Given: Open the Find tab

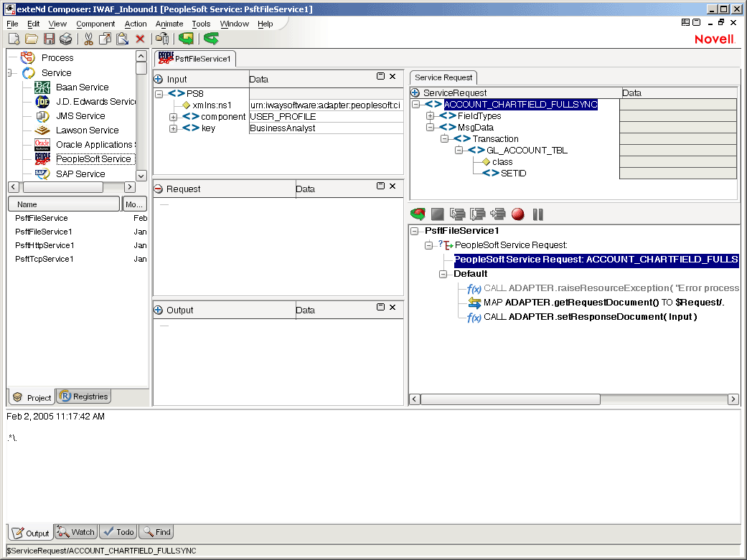Looking at the screenshot, I should (156, 532).
